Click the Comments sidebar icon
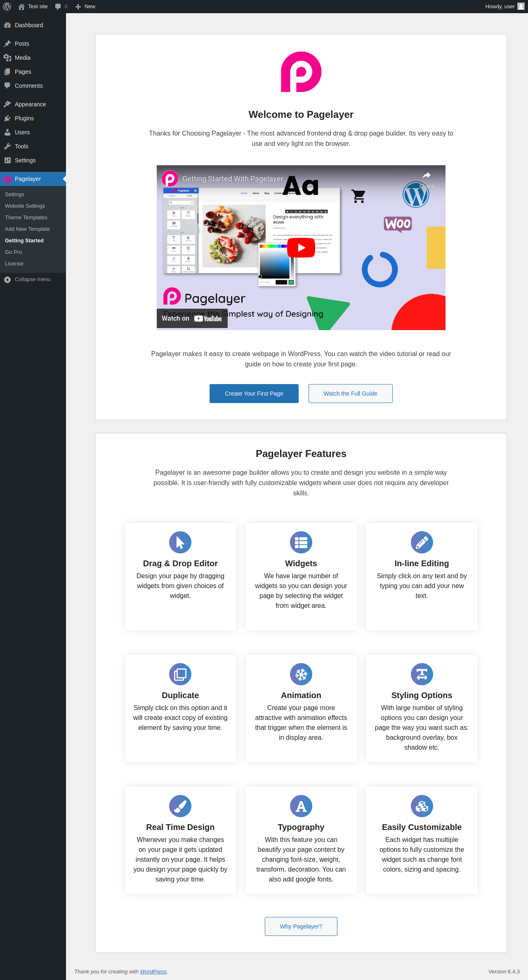This screenshot has width=528, height=980. coord(7,86)
